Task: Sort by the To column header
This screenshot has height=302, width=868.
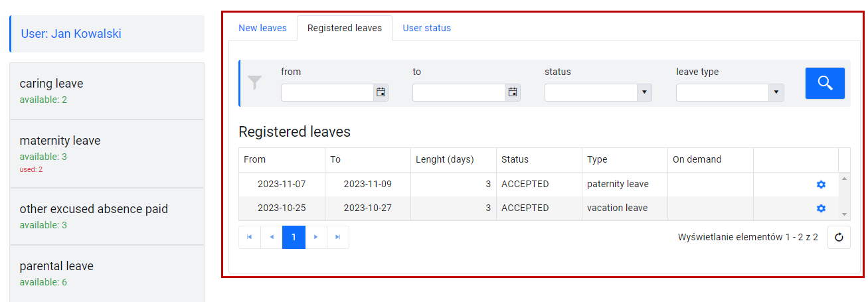Action: (x=368, y=160)
